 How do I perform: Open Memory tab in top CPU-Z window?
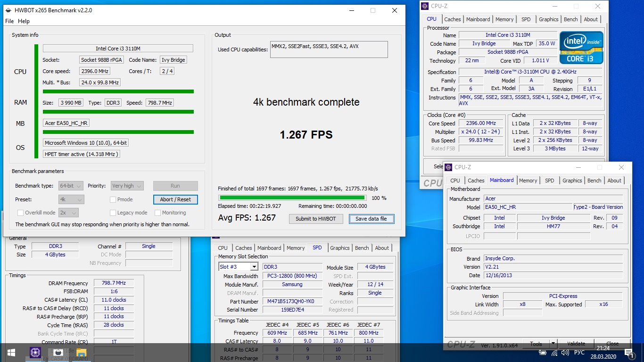pyautogui.click(x=504, y=19)
